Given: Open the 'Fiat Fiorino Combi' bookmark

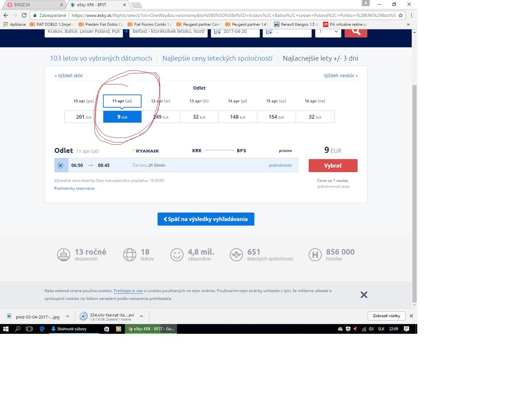Looking at the screenshot, I should pyautogui.click(x=150, y=25).
